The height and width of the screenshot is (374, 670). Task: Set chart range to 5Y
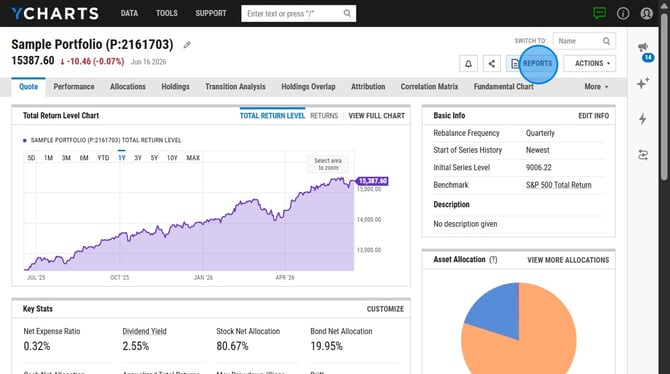pyautogui.click(x=154, y=158)
